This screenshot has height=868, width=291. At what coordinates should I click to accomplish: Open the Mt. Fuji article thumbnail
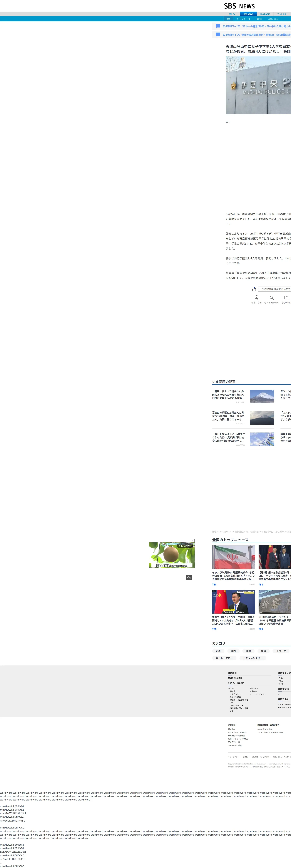point(262,396)
